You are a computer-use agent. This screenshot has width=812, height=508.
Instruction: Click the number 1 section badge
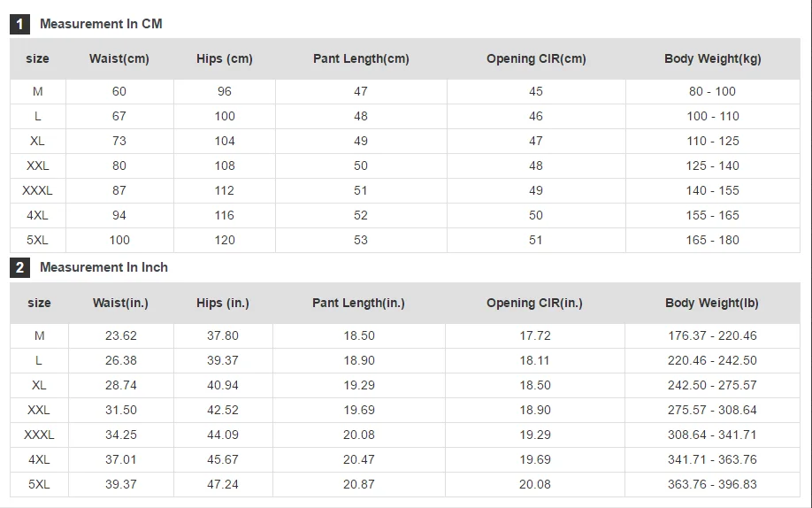[x=19, y=24]
